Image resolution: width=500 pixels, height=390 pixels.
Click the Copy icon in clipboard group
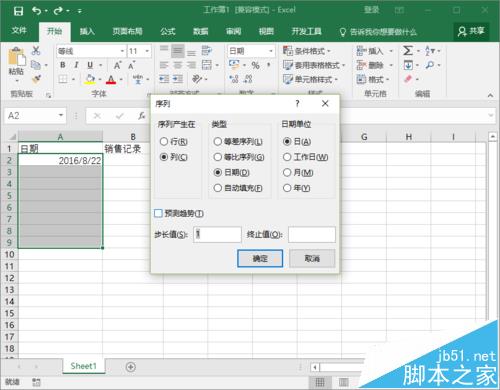point(36,65)
